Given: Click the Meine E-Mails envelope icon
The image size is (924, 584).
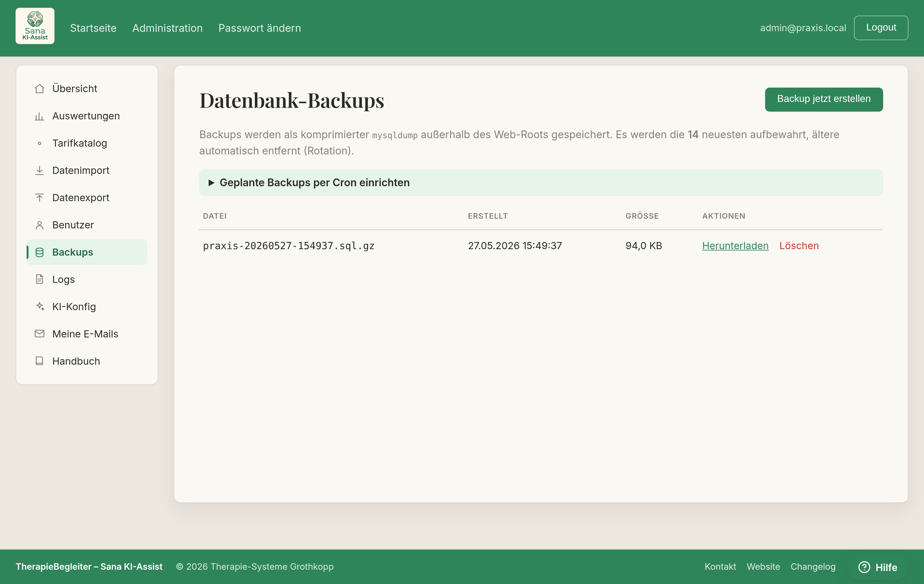Looking at the screenshot, I should pos(40,334).
